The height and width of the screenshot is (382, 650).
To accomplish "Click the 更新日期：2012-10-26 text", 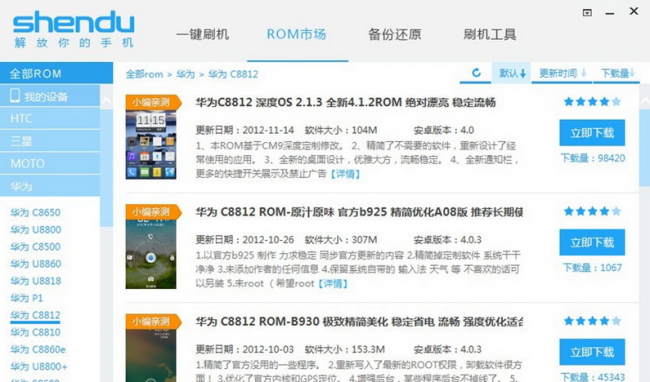I will point(245,240).
